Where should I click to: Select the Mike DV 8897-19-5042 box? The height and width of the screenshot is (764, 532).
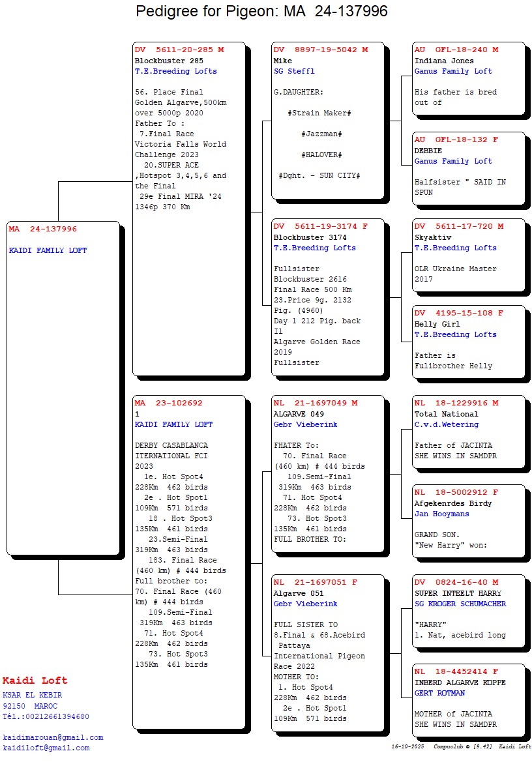[327, 121]
